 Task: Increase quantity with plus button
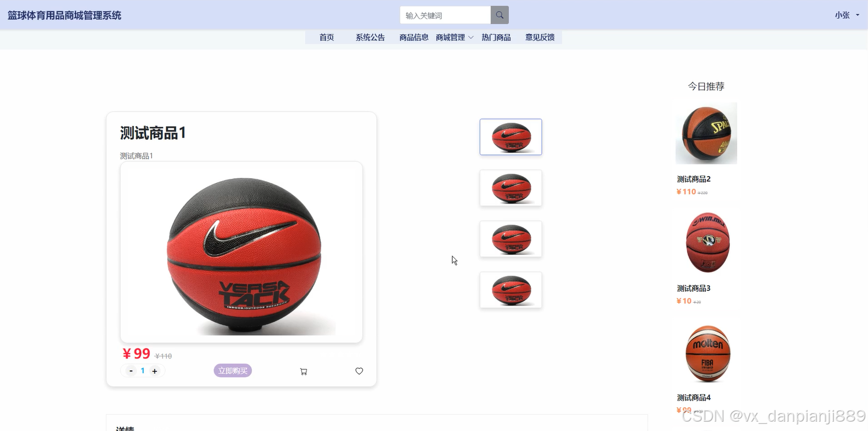pos(155,371)
